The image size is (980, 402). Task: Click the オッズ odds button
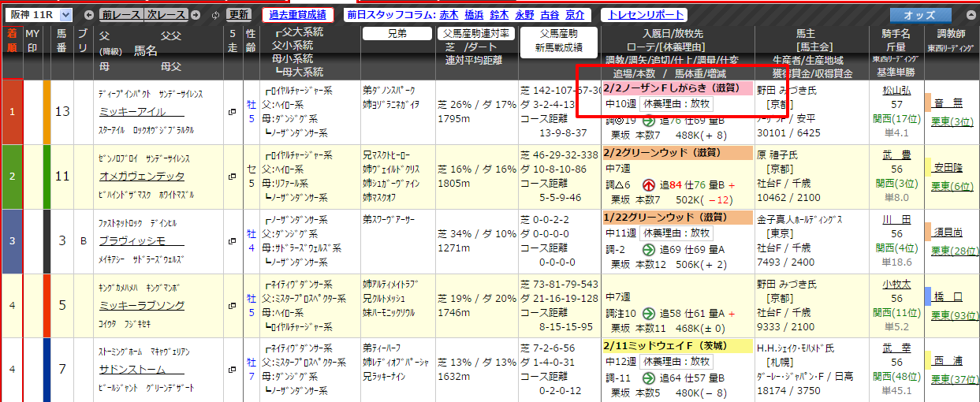pos(919,15)
